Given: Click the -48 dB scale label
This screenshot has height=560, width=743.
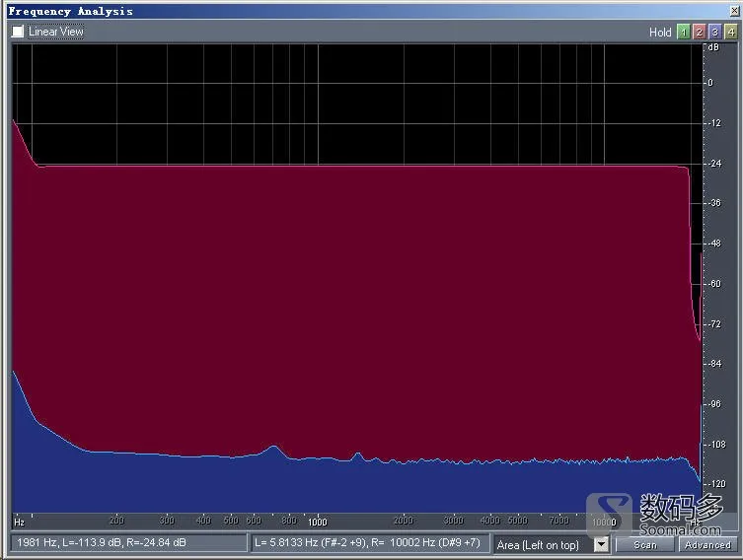Looking at the screenshot, I should [x=714, y=244].
